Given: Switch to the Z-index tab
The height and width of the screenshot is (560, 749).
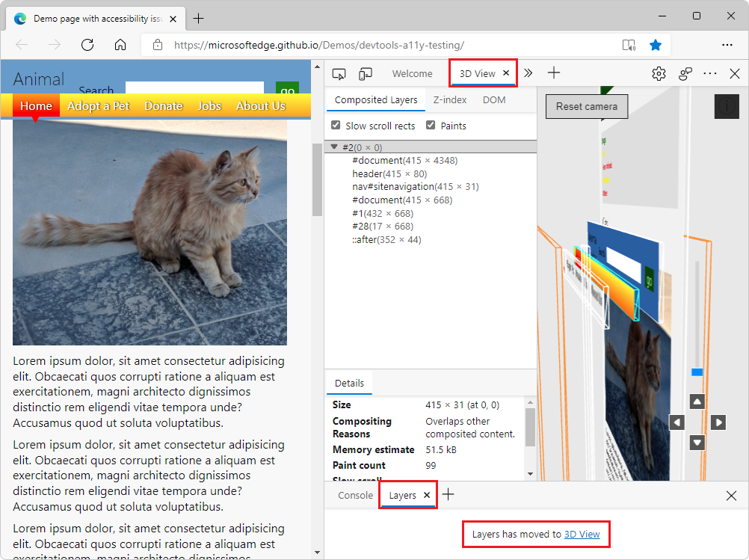Looking at the screenshot, I should 450,99.
